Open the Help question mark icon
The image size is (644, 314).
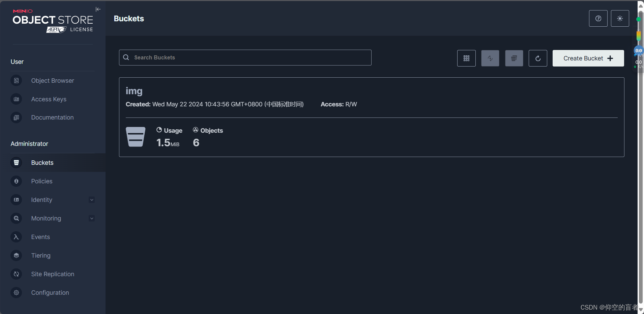point(598,18)
